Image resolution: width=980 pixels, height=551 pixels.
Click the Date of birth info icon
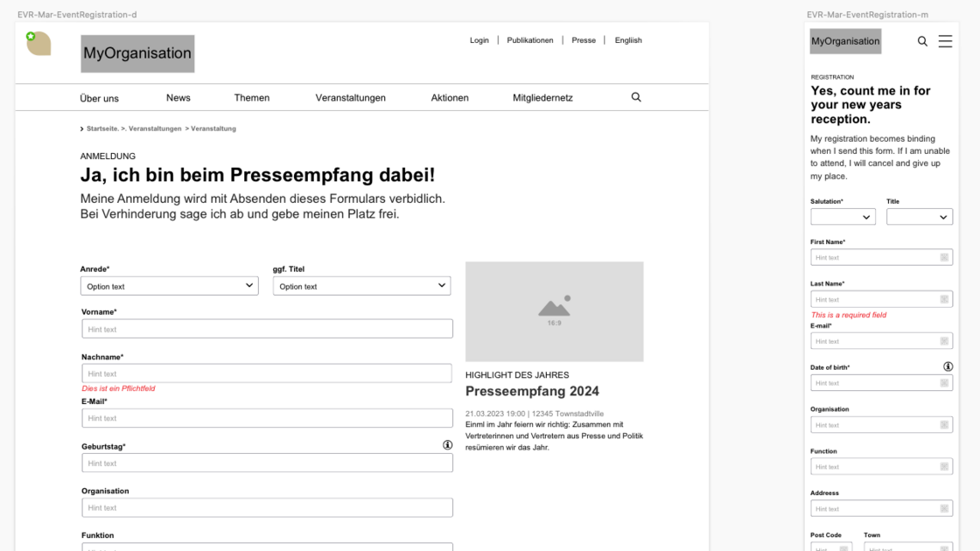point(948,366)
